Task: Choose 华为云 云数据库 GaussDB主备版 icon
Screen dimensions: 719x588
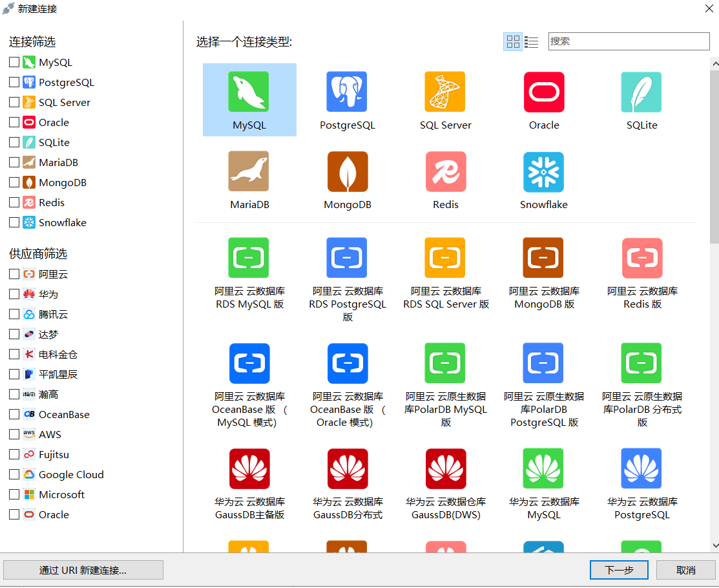Action: click(249, 469)
